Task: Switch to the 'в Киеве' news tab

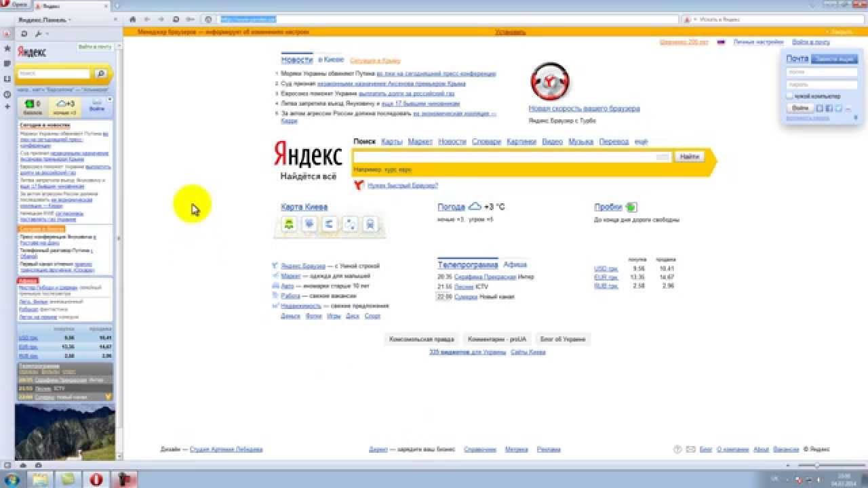Action: (332, 60)
